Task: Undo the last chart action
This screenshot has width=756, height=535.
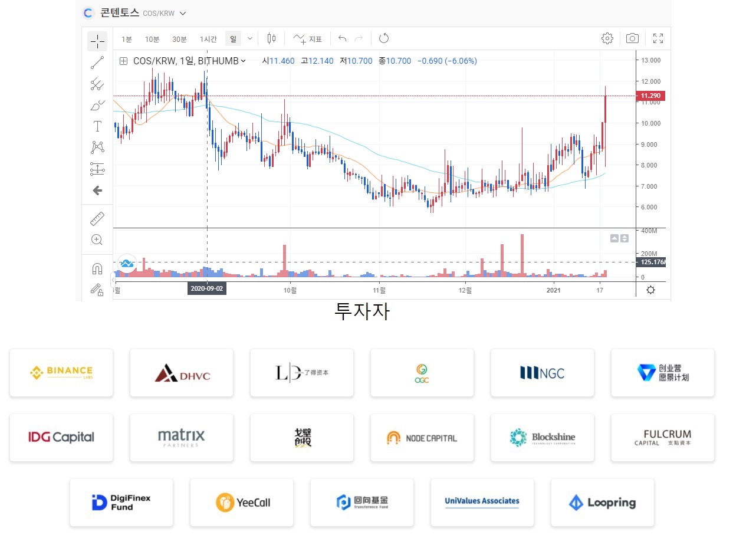Action: coord(342,39)
